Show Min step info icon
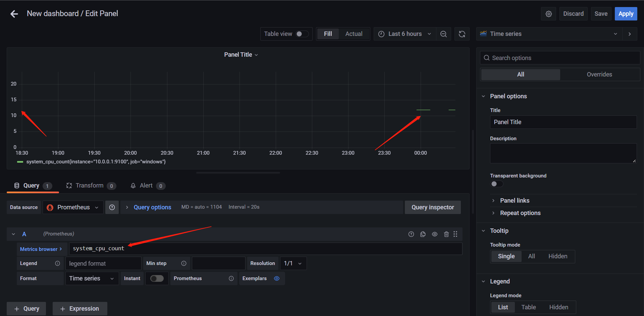The width and height of the screenshot is (644, 316). pyautogui.click(x=184, y=263)
